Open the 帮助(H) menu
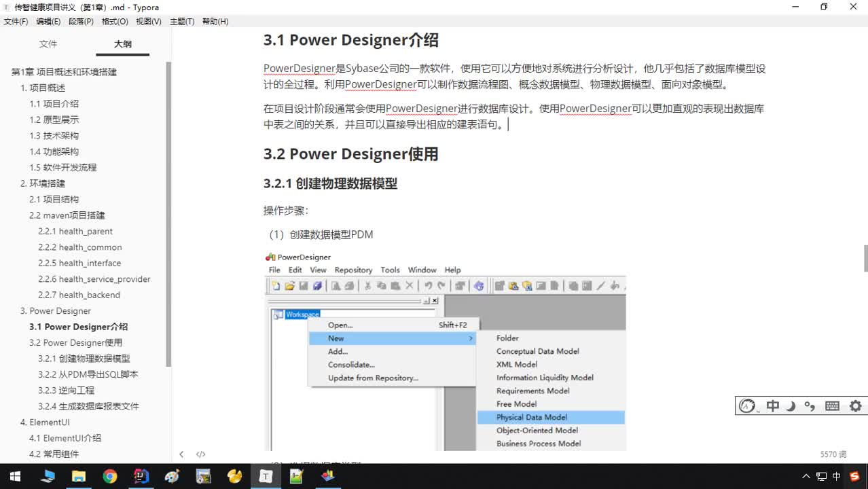 pos(215,22)
